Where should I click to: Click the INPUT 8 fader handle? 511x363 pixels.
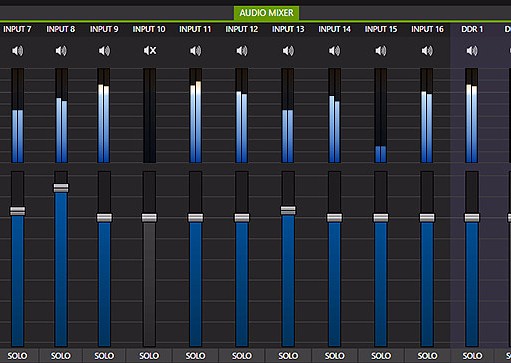coord(61,188)
